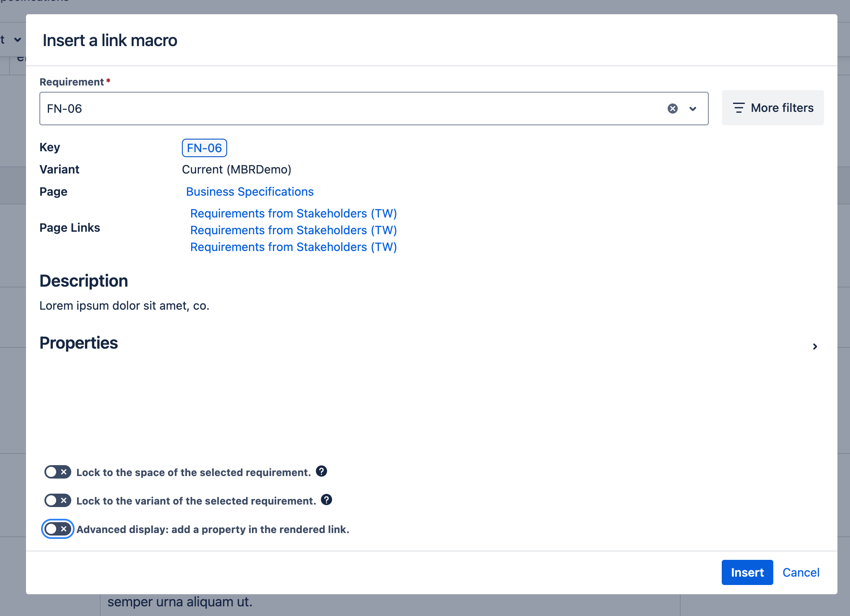The height and width of the screenshot is (616, 850).
Task: Open the third Requirements from Stakeholders link
Action: tap(293, 247)
